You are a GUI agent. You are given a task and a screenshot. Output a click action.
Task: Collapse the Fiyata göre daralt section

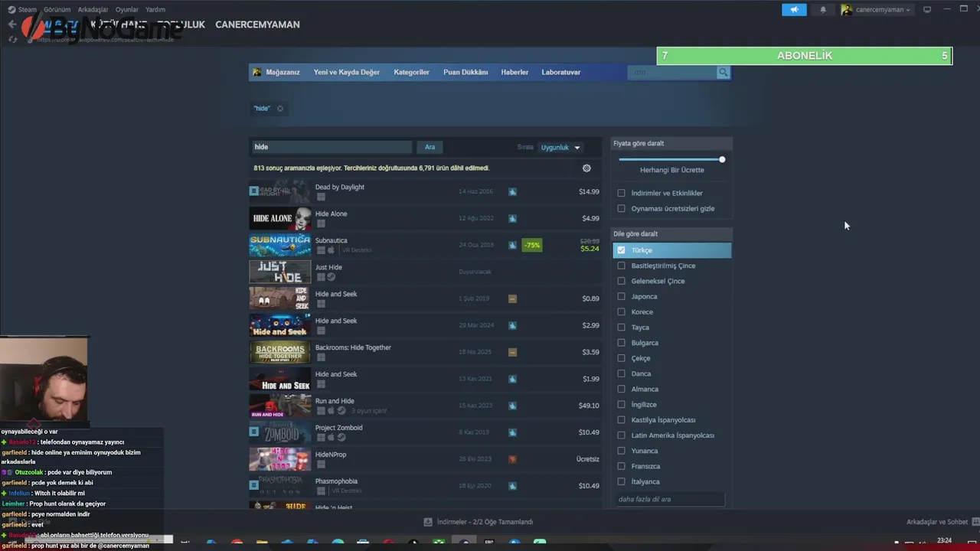672,143
